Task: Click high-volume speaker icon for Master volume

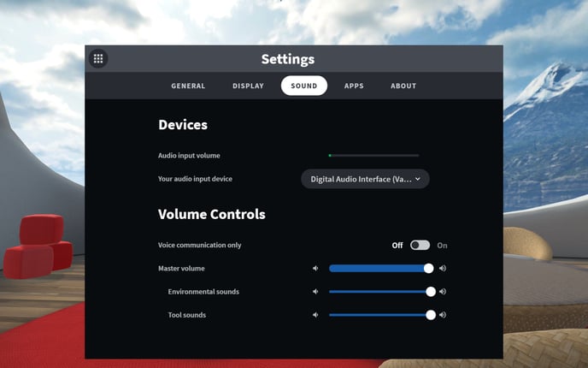Action: (443, 269)
